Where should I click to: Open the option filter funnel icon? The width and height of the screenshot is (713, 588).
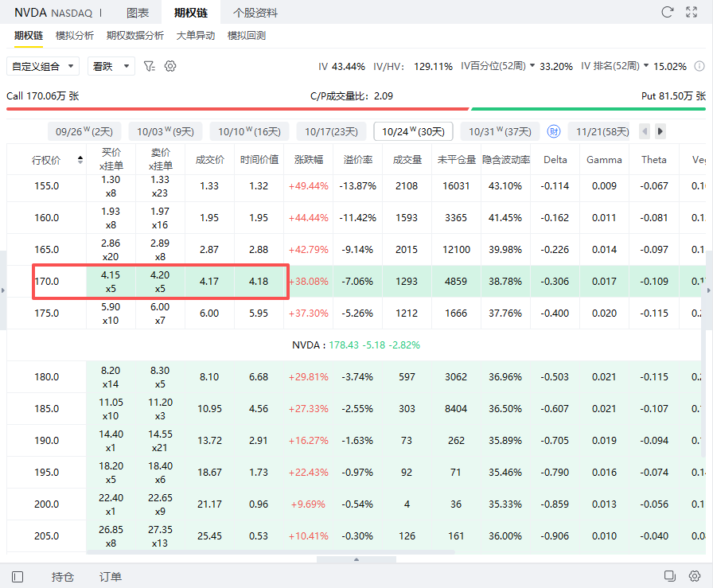click(149, 66)
